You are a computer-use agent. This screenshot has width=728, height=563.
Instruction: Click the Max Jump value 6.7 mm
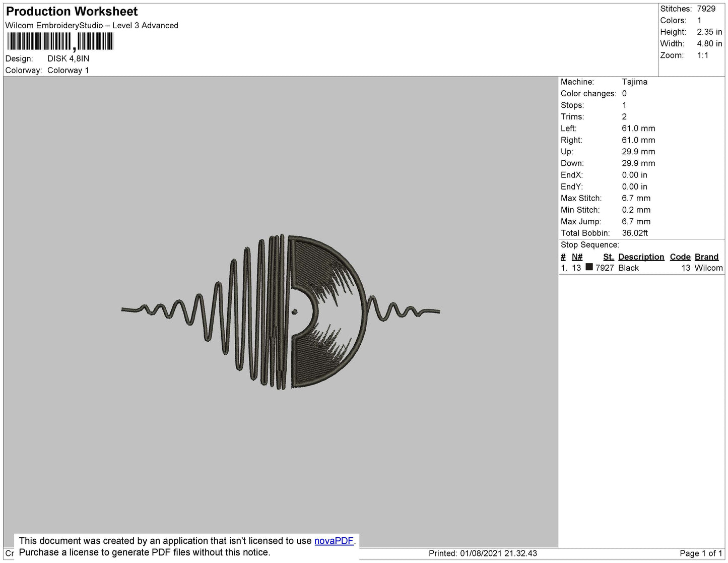(x=636, y=221)
